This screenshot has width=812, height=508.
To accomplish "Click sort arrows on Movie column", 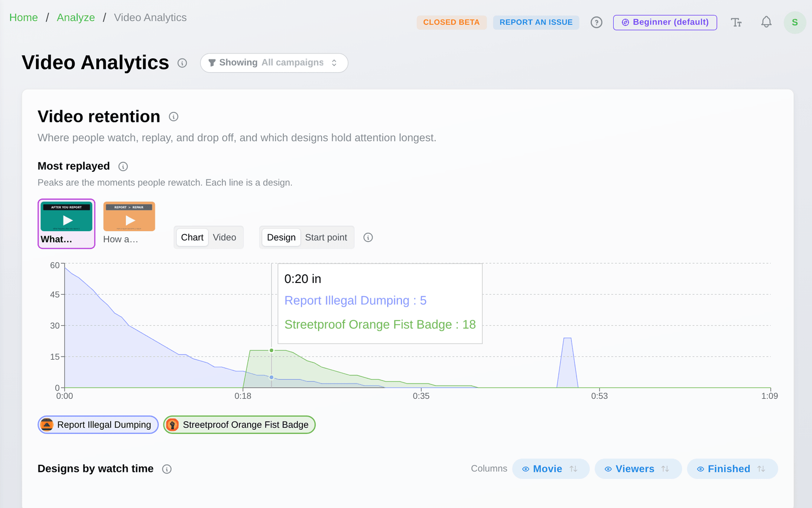I will tap(573, 469).
